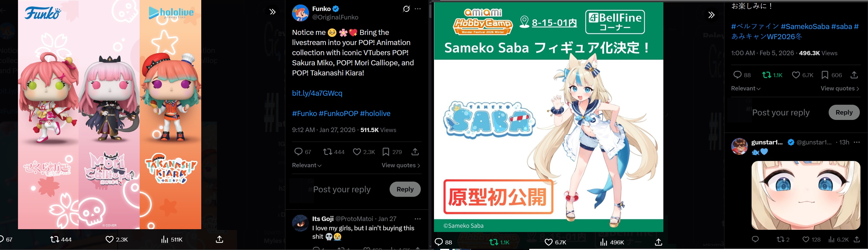The image size is (868, 250).
Task: Repost the Funko post with 444 reposts
Action: pyautogui.click(x=334, y=152)
